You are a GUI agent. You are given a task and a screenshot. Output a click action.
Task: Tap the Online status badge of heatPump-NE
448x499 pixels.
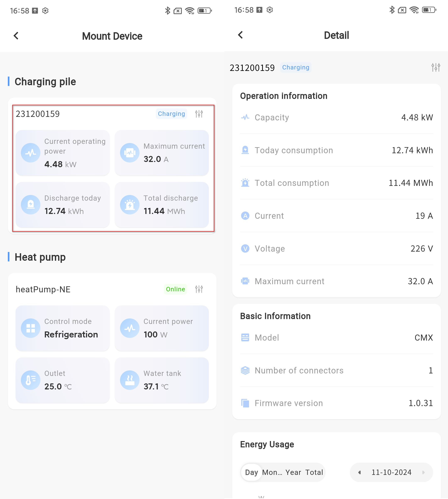click(x=175, y=289)
